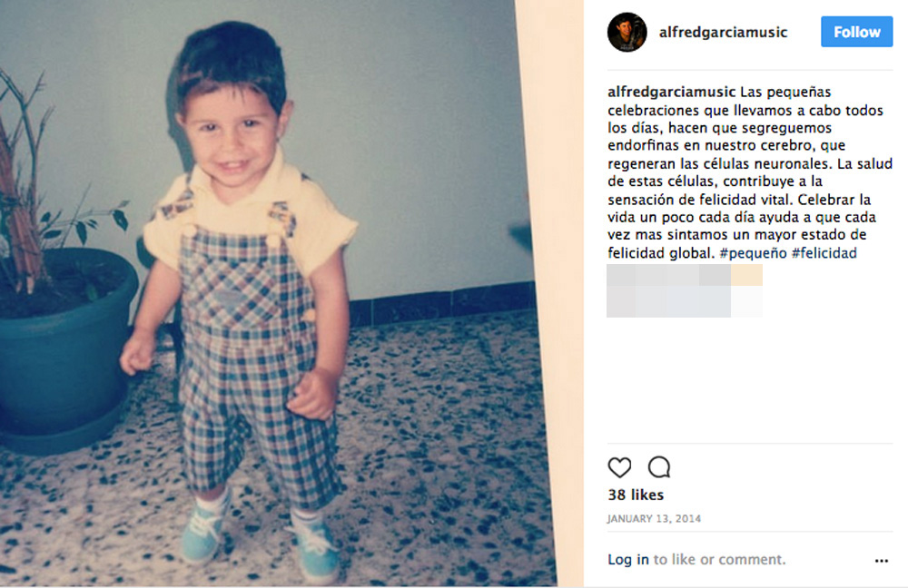The image size is (908, 588).
Task: Open alfredgarciamusic username in header
Action: pos(724,33)
